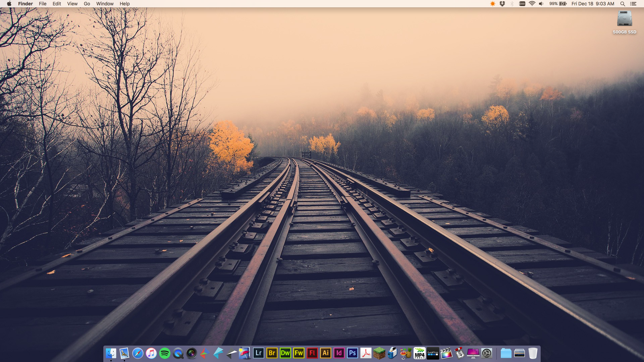Open the Wi-Fi status menu
Screen dimensions: 644x362
pyautogui.click(x=532, y=4)
